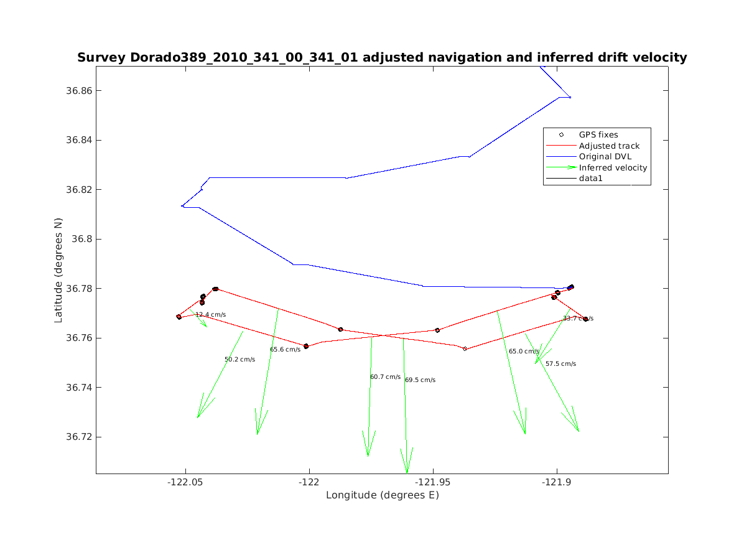This screenshot has width=739, height=560.
Task: Click the green Inferred velocity arrow in legend
Action: (x=561, y=167)
